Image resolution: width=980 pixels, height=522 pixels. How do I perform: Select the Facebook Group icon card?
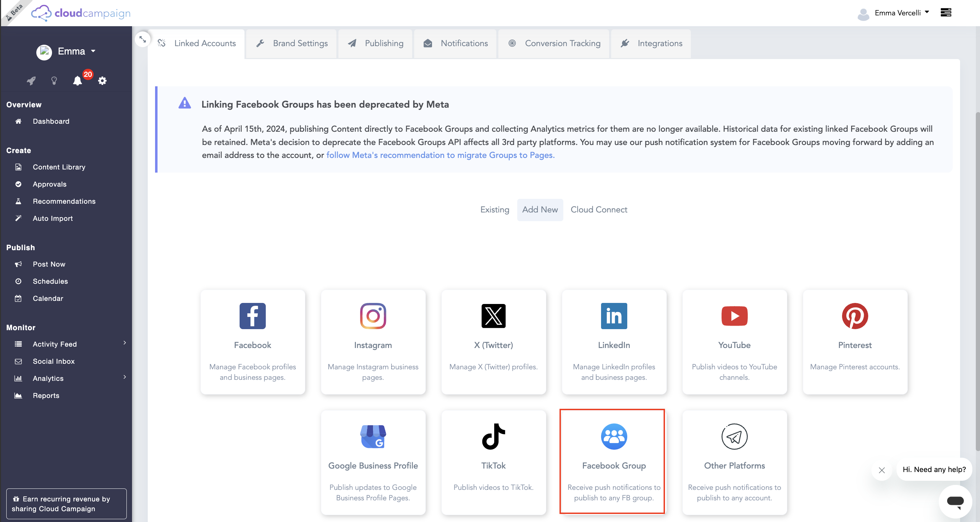tap(614, 462)
